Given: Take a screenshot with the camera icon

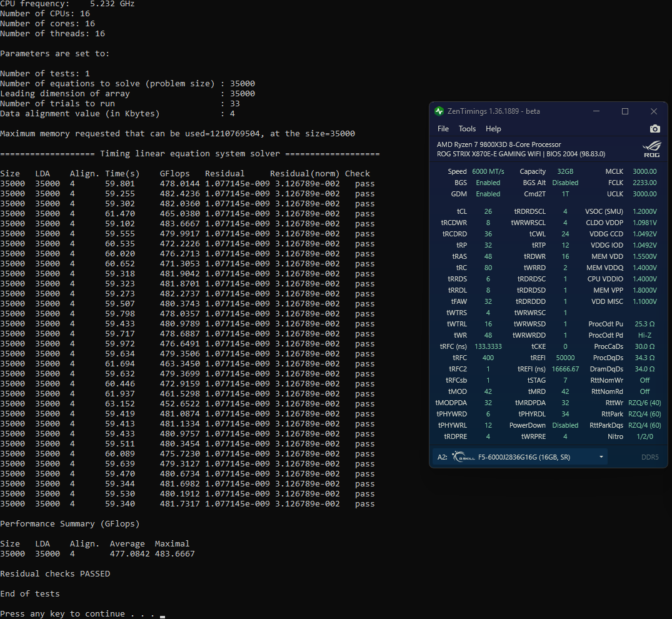Looking at the screenshot, I should pos(654,129).
